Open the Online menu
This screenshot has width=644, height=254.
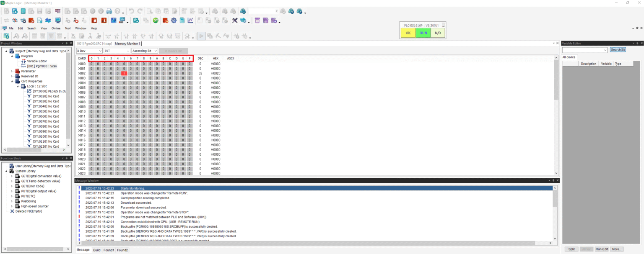tap(56, 28)
